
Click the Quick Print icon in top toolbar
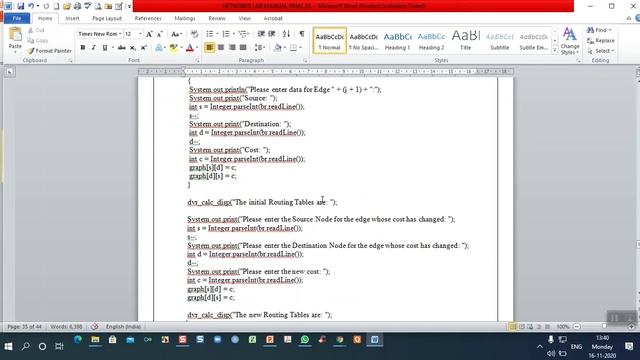[77, 6]
